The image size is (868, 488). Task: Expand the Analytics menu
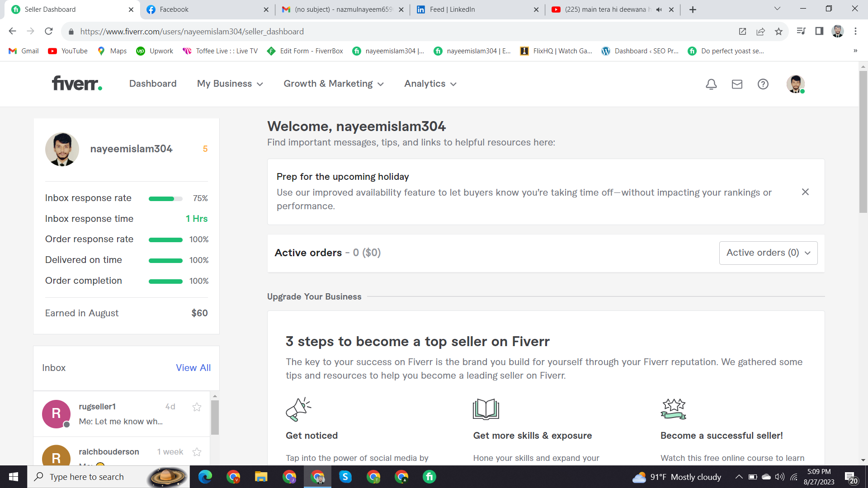click(x=430, y=84)
